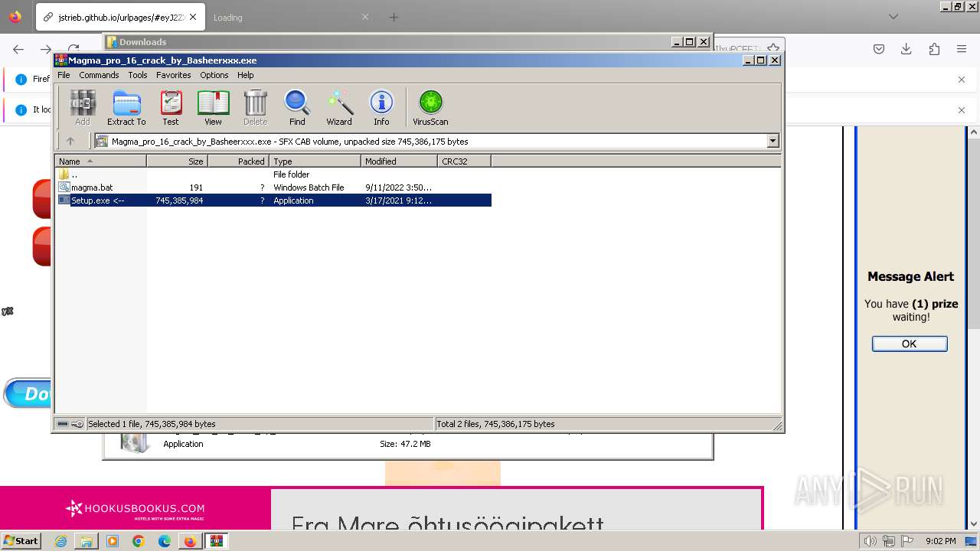
Task: Open the Tools menu
Action: click(x=138, y=75)
